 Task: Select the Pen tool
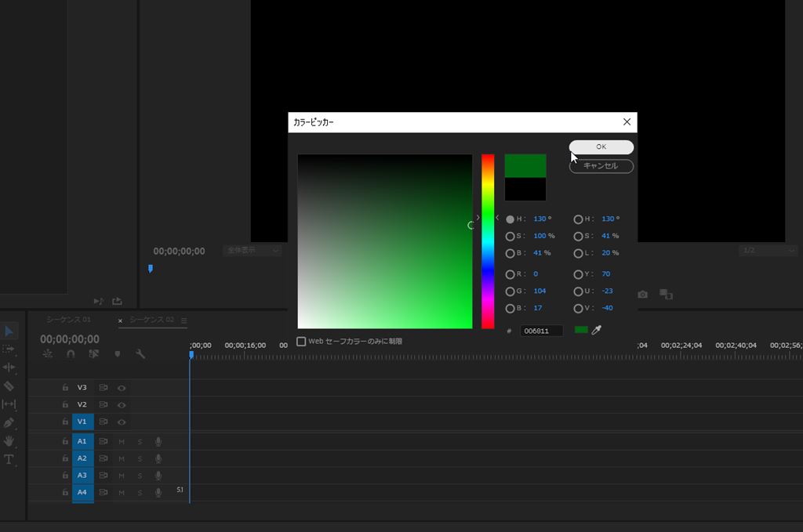click(9, 422)
